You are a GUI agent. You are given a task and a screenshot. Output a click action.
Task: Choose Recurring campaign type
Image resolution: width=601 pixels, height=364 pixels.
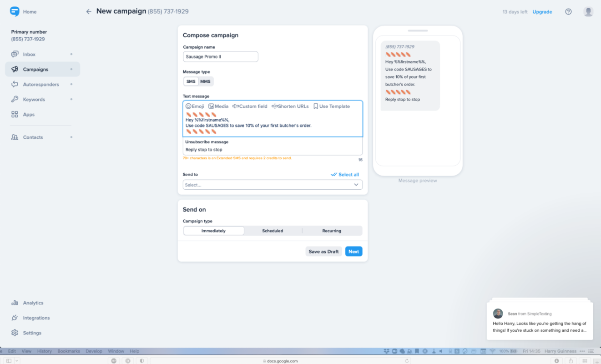(x=332, y=231)
